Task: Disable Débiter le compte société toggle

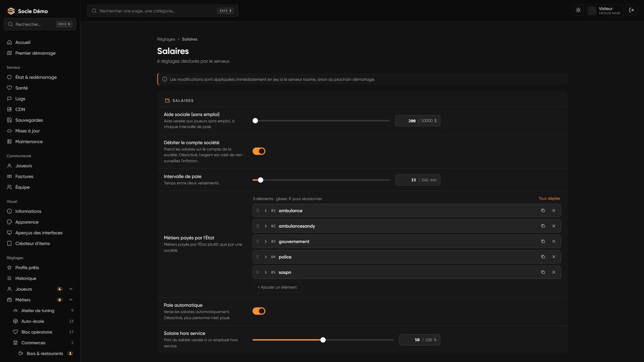Action: click(259, 151)
